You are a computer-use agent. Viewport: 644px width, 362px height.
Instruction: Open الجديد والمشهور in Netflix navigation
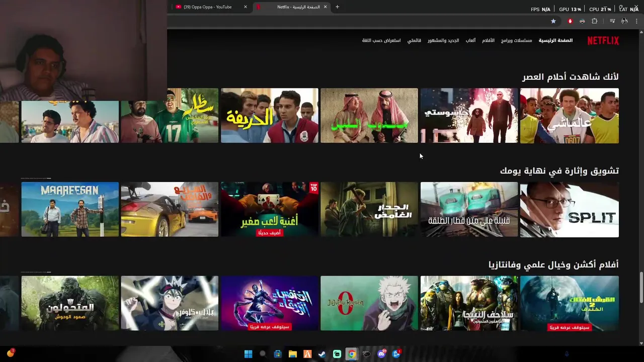pos(443,40)
